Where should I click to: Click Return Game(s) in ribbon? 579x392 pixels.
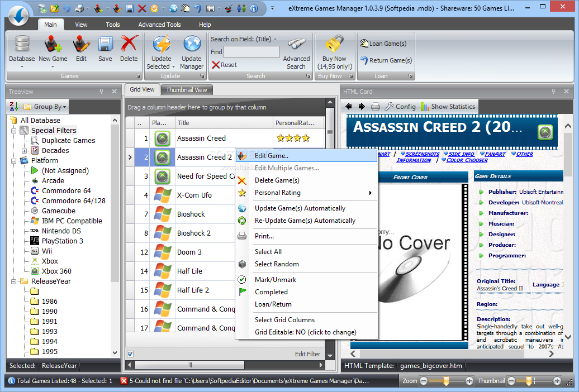point(386,60)
